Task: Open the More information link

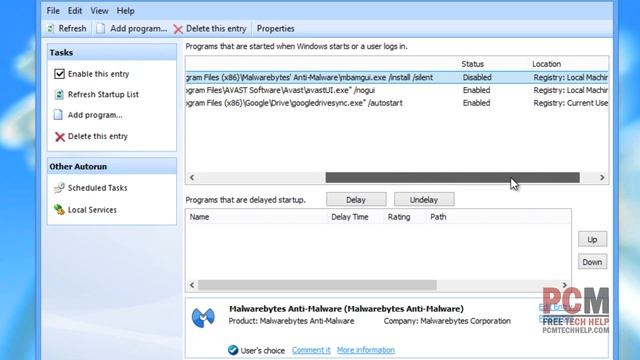Action: click(x=366, y=350)
